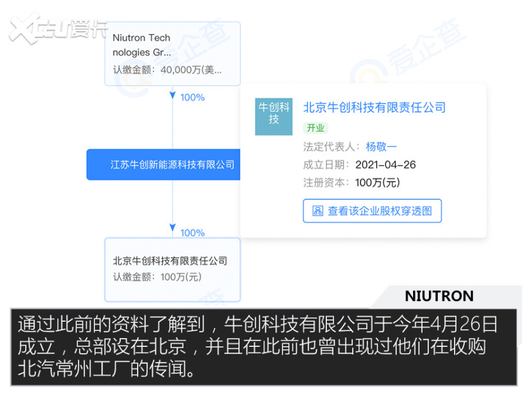
Task: Click the lower 100% label above Beijing node
Action: pos(192,233)
